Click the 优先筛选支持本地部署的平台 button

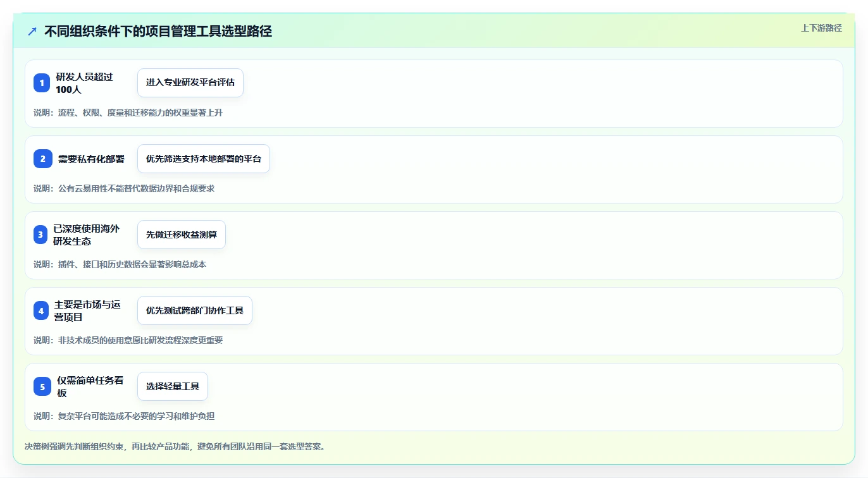tap(204, 159)
